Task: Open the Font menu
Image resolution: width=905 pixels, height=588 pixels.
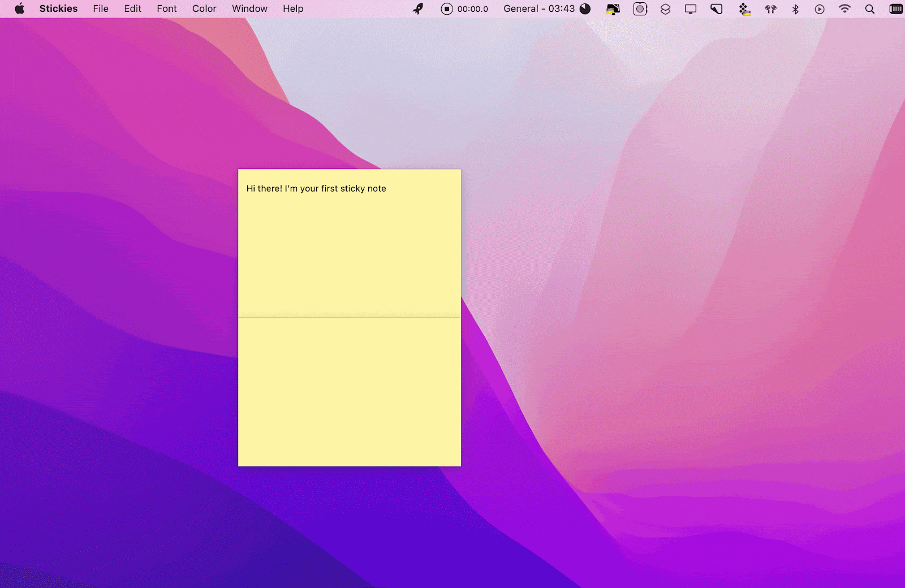Action: (x=166, y=8)
